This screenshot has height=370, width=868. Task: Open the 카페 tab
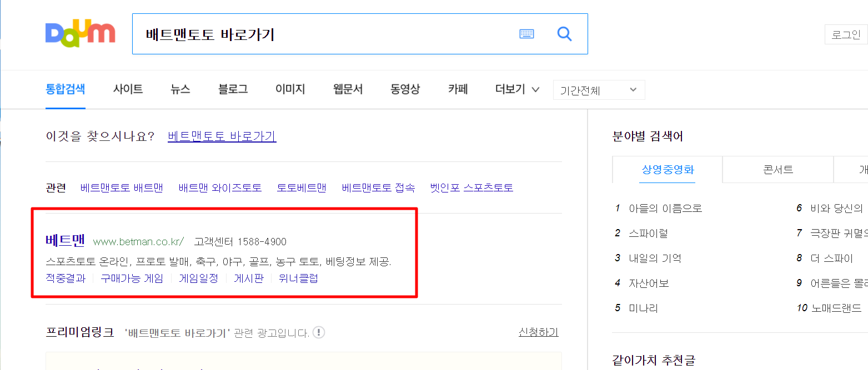click(458, 89)
